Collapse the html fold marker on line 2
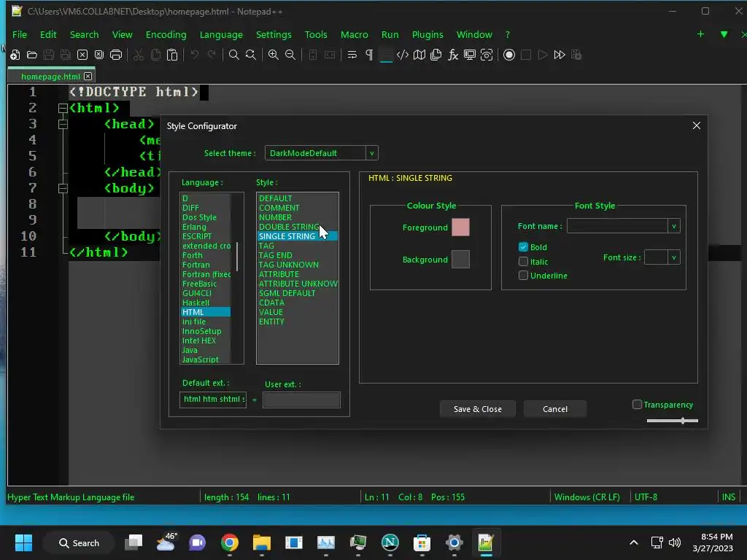Screen dimensions: 747x560 coord(63,108)
